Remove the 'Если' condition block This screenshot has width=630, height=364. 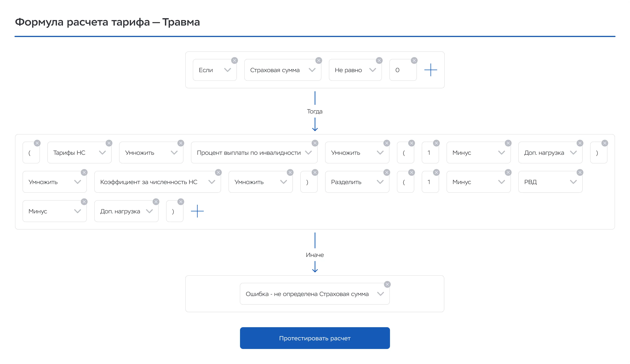pyautogui.click(x=234, y=60)
